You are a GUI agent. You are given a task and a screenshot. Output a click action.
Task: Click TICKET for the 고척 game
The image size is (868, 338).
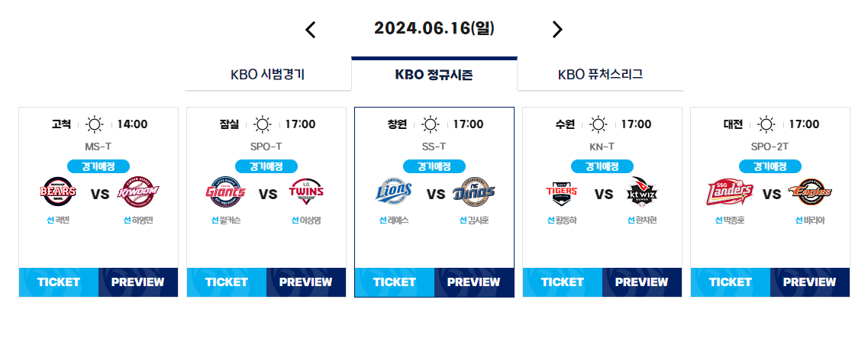click(59, 282)
